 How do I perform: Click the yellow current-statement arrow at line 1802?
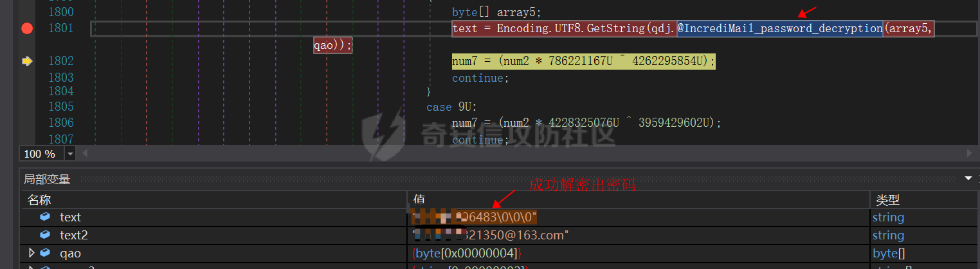click(27, 61)
